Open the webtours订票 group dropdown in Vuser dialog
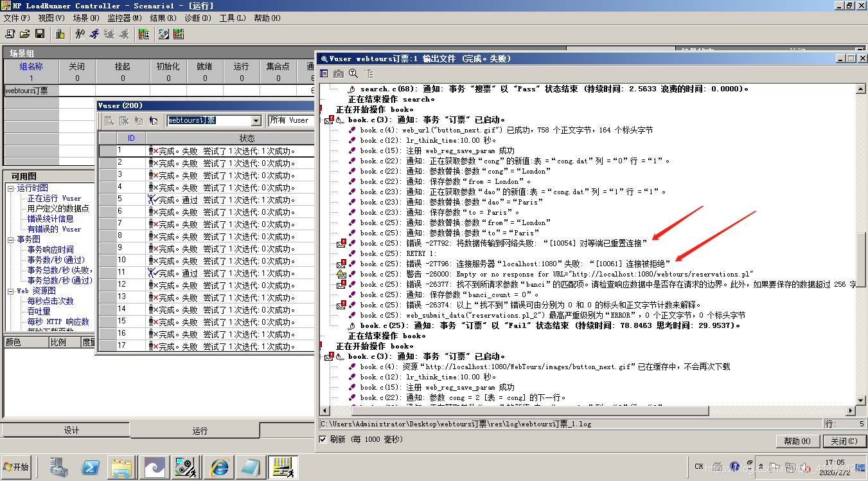Image resolution: width=868 pixels, height=481 pixels. click(x=256, y=120)
